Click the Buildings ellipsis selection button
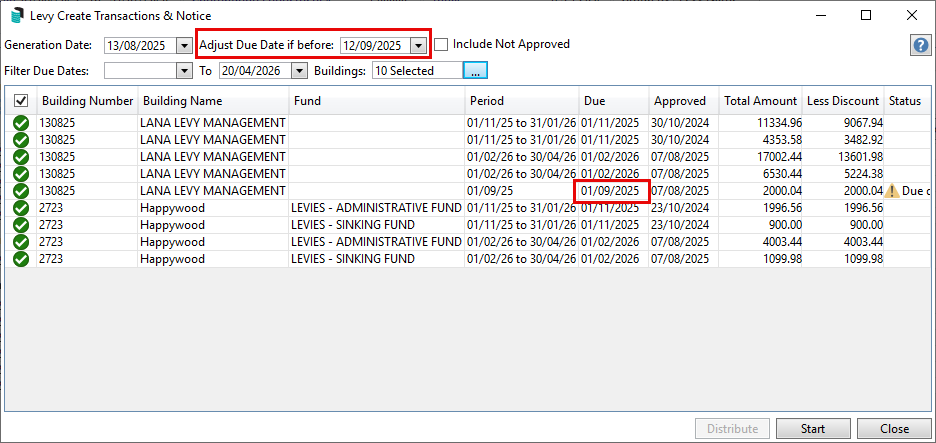This screenshot has width=936, height=443. pyautogui.click(x=475, y=70)
